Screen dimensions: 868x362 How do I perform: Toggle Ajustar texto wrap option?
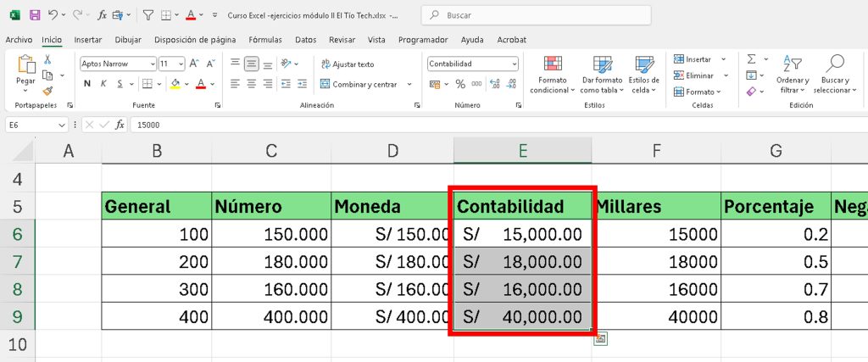[347, 64]
